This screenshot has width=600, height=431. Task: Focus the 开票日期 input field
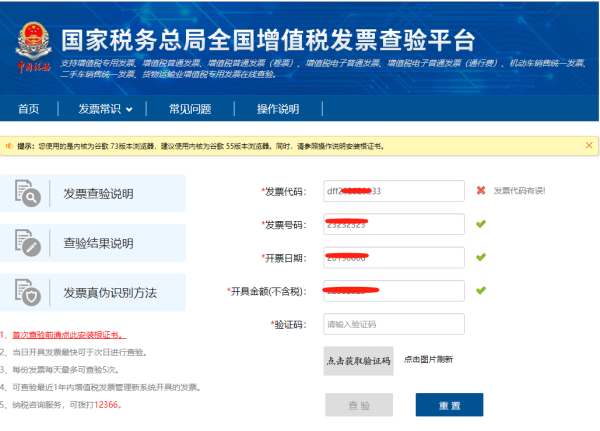(x=394, y=257)
